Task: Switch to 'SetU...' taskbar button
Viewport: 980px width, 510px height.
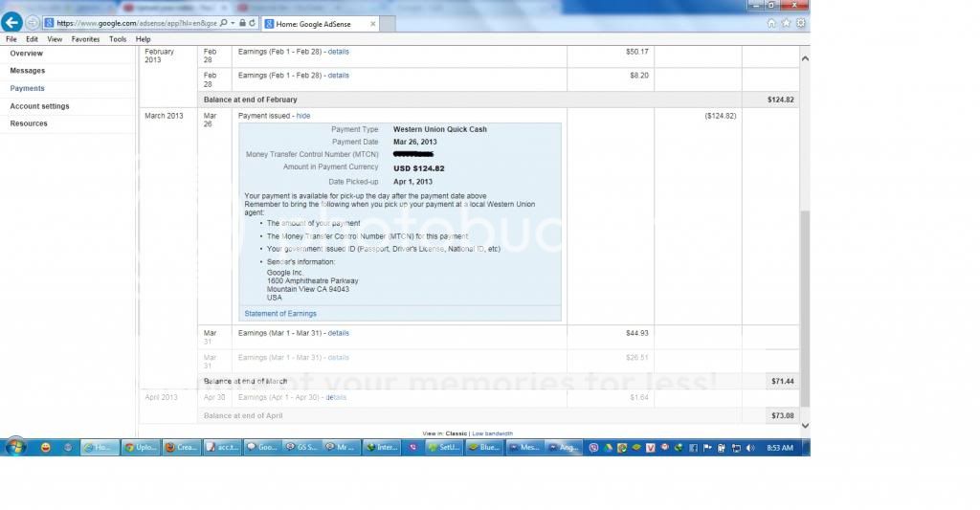Action: point(444,447)
